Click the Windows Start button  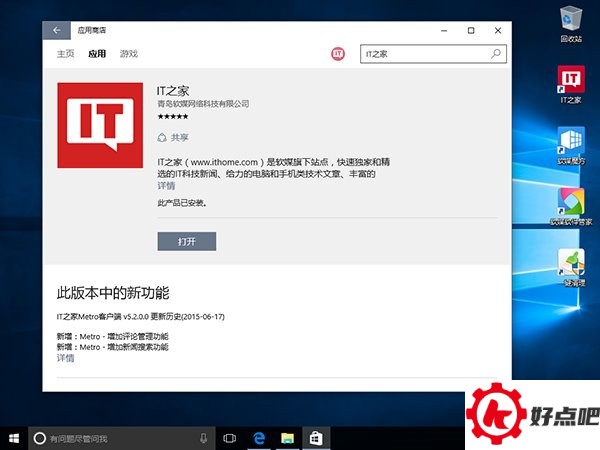pos(14,438)
